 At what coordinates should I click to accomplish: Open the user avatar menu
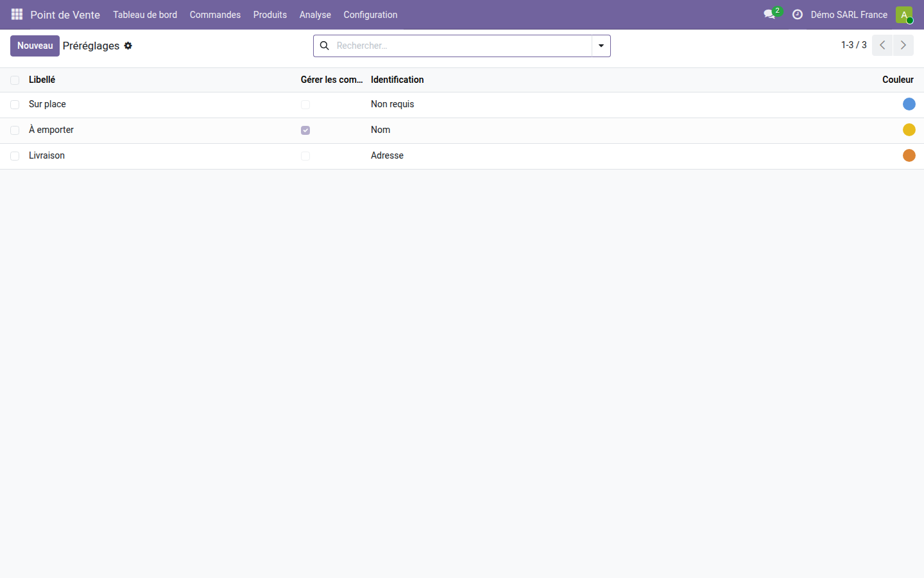[904, 15]
